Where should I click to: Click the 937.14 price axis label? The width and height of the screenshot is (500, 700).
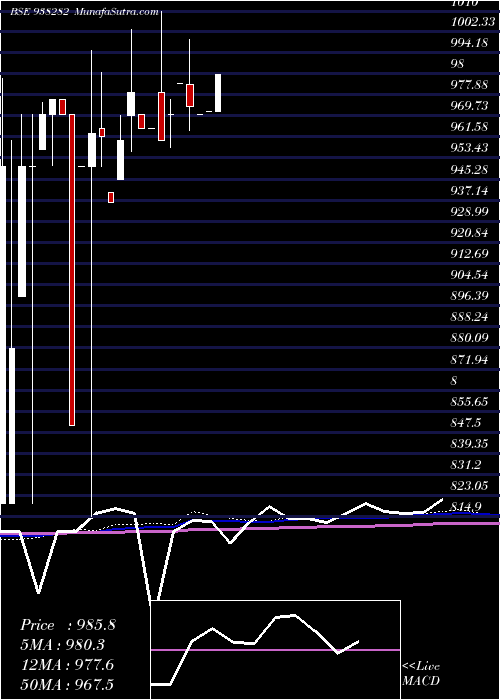point(470,191)
